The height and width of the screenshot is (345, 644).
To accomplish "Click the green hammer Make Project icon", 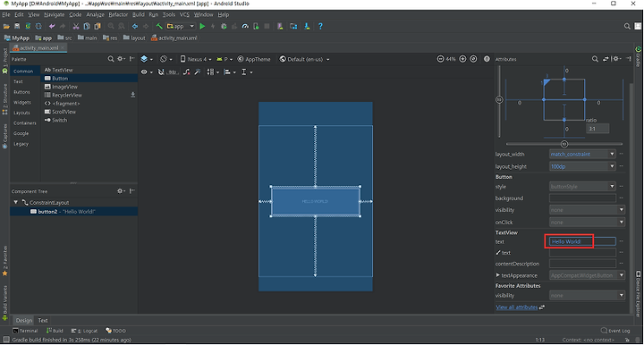I will [x=159, y=26].
